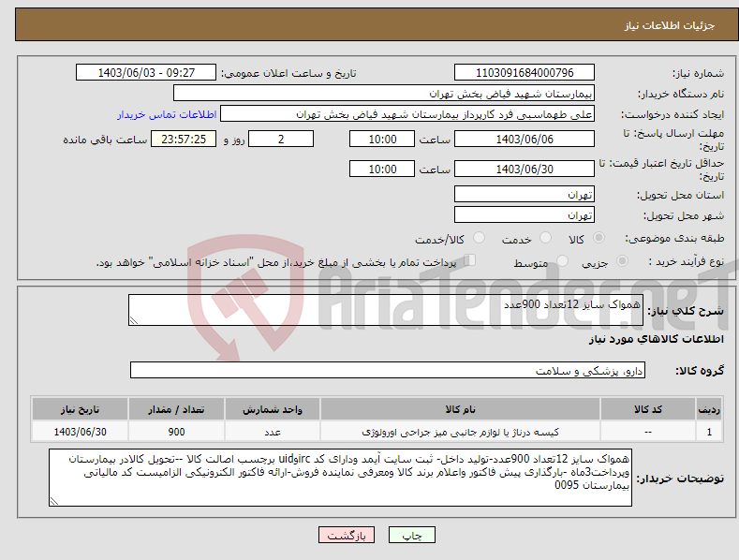Select the کالا radio button

click(x=599, y=238)
